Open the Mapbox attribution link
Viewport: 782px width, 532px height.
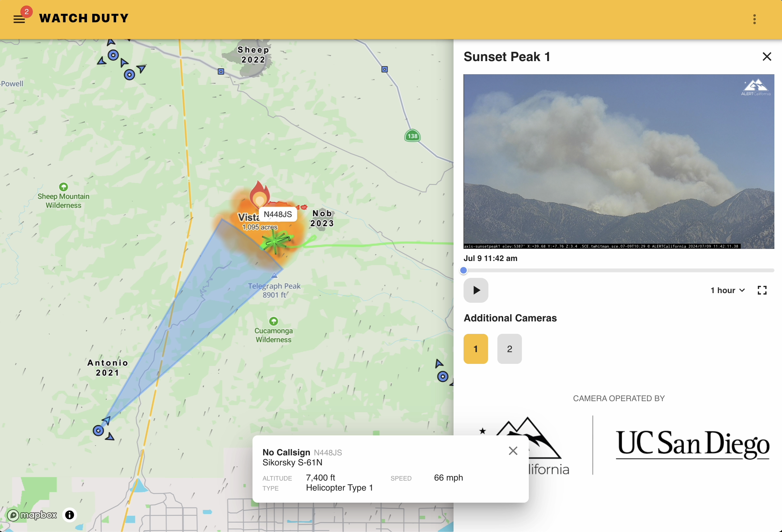tap(32, 515)
